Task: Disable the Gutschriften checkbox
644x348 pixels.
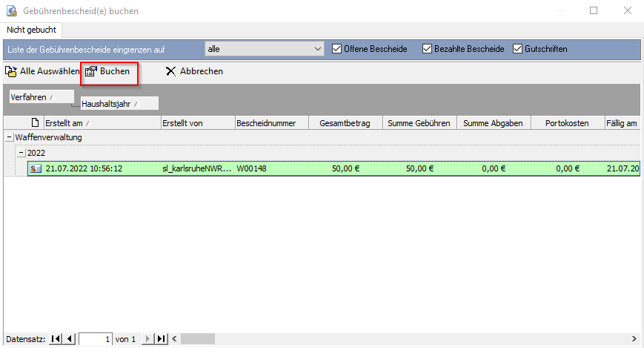Action: [x=517, y=49]
